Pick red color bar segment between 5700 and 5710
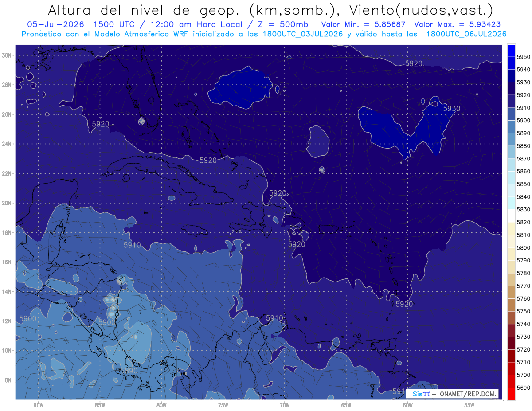 pos(511,368)
